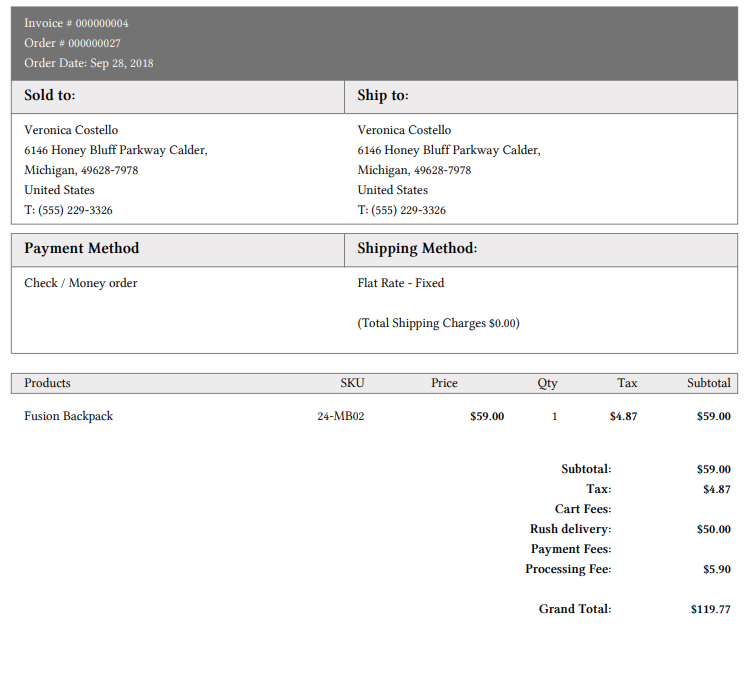Click the Qty column header

coord(547,383)
